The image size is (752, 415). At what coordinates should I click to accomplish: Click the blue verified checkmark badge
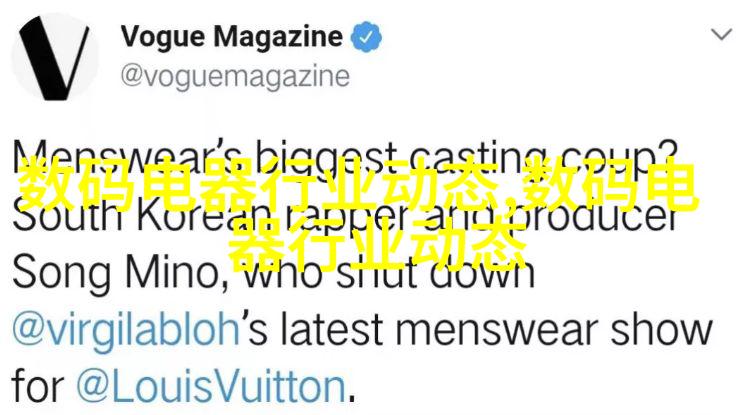[x=366, y=36]
